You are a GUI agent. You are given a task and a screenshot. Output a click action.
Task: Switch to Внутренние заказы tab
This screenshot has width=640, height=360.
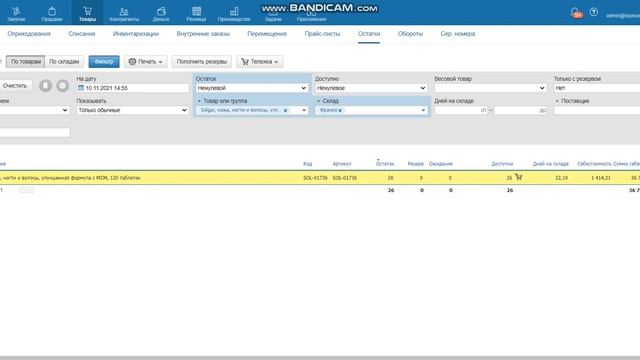(x=203, y=34)
